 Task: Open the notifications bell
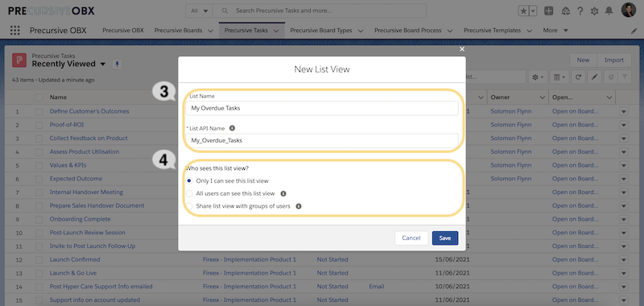point(609,11)
